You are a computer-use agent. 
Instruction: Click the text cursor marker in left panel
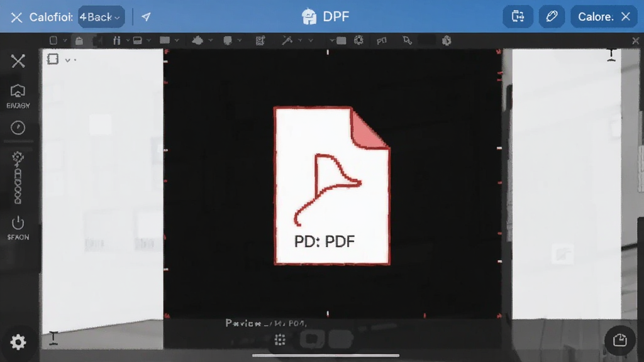(x=53, y=337)
